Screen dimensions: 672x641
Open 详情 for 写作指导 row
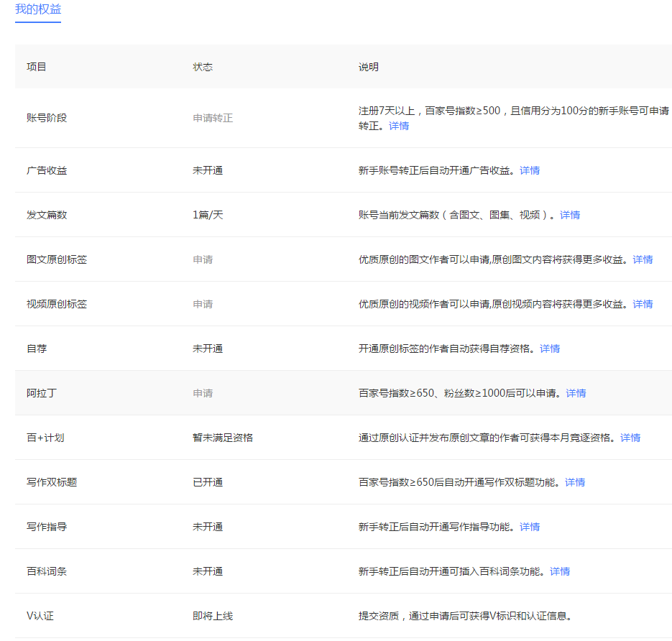coord(530,527)
